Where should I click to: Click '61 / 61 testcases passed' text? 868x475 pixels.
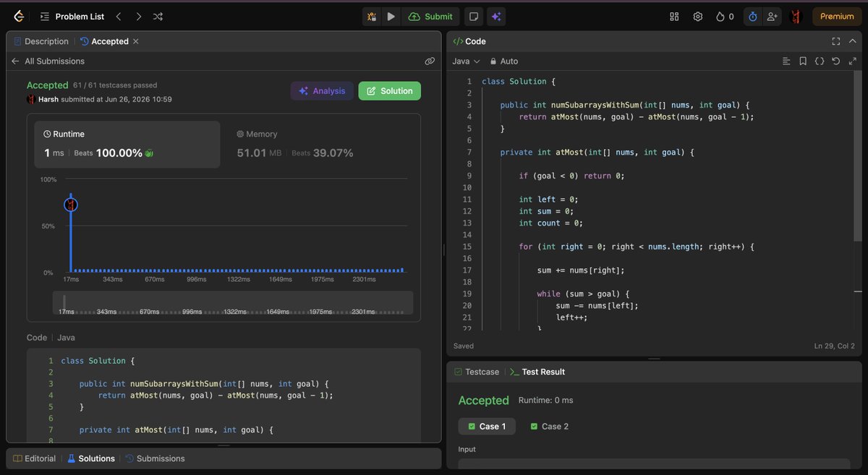pos(115,85)
